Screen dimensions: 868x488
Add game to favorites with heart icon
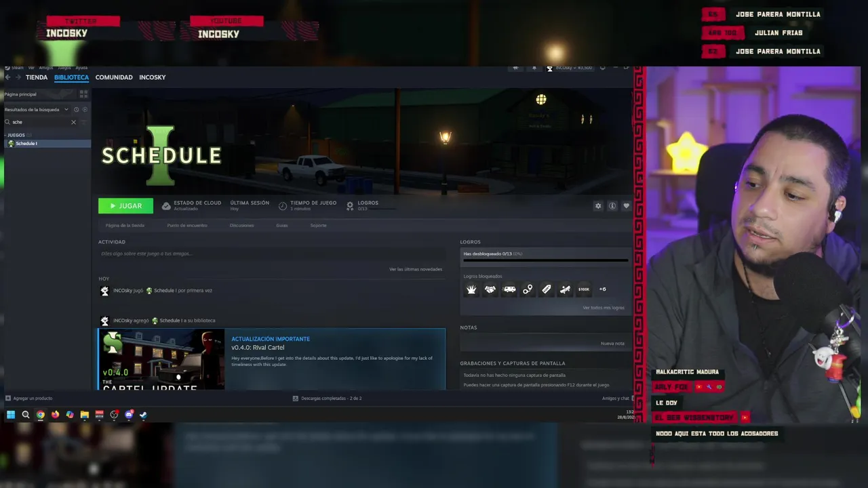pyautogui.click(x=626, y=206)
